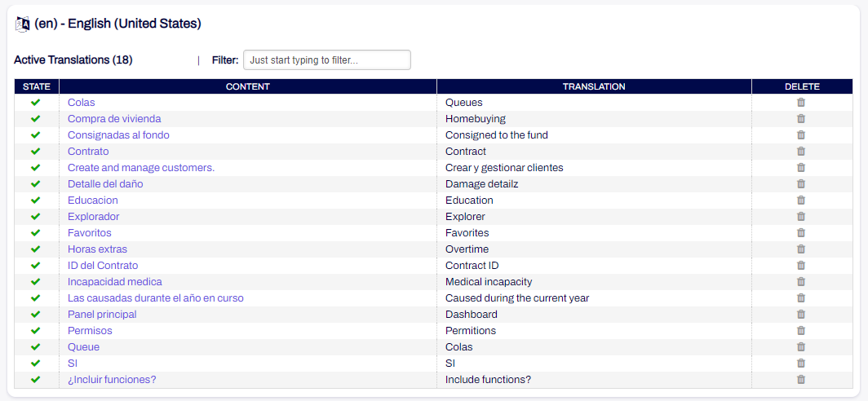
Task: Delete the Educacion translation
Action: (800, 200)
